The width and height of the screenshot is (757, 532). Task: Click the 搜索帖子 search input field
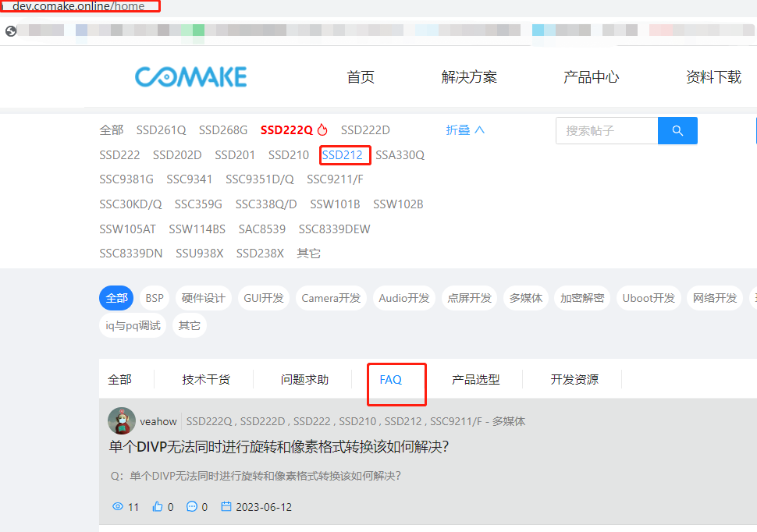pos(607,130)
